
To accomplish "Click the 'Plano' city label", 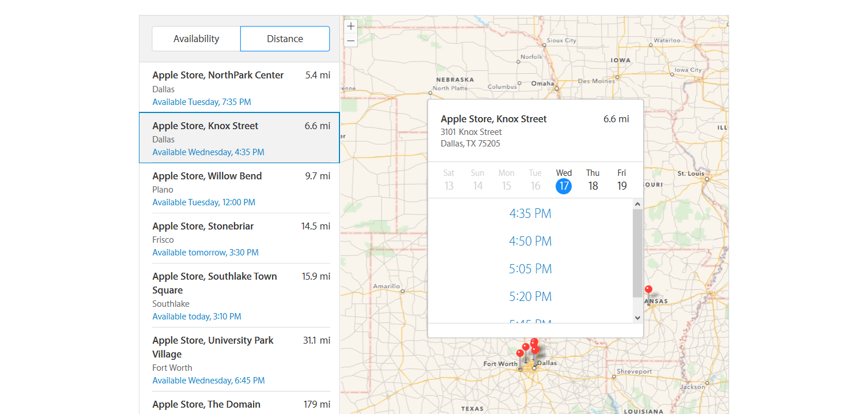I will 163,190.
